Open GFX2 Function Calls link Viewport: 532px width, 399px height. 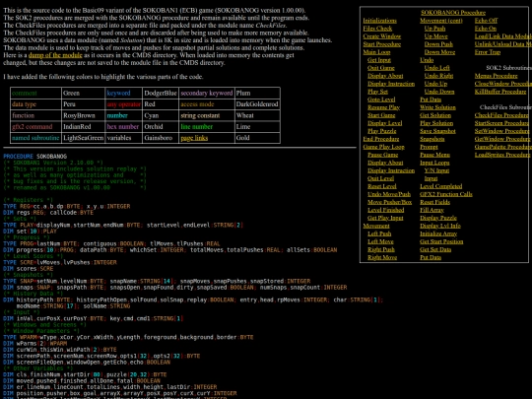coord(446,194)
